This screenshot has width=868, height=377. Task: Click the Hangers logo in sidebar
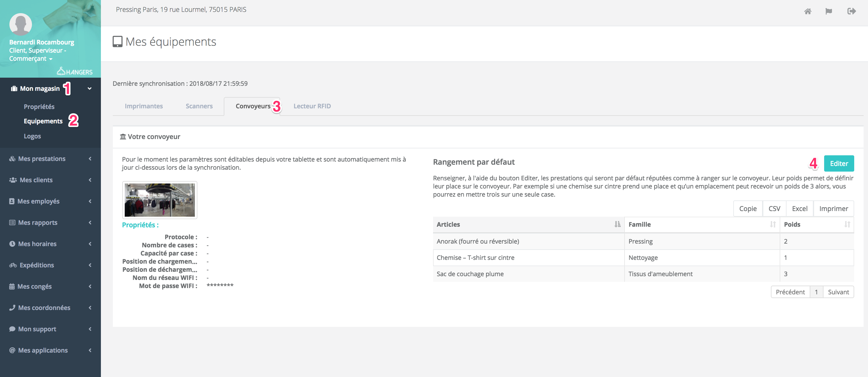click(x=75, y=71)
